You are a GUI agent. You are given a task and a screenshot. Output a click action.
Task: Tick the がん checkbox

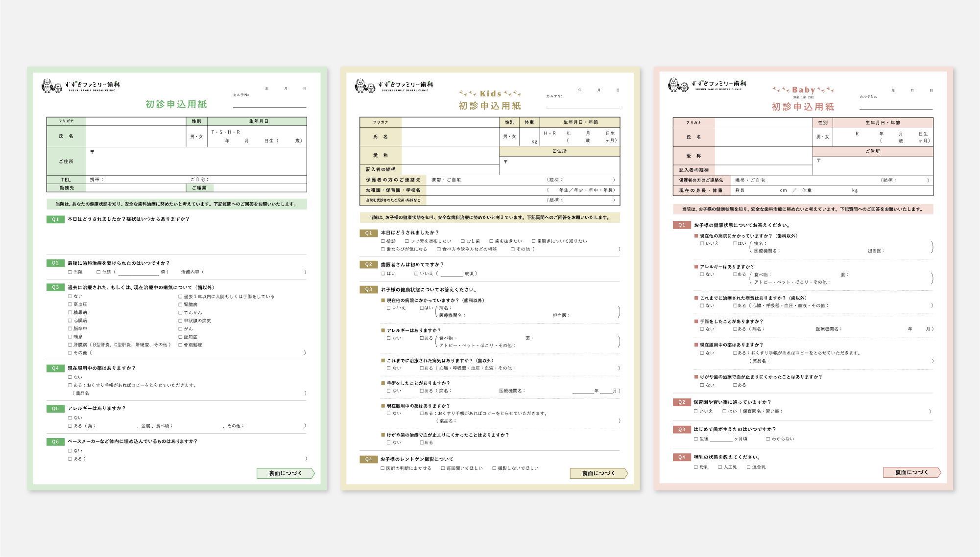click(x=180, y=328)
